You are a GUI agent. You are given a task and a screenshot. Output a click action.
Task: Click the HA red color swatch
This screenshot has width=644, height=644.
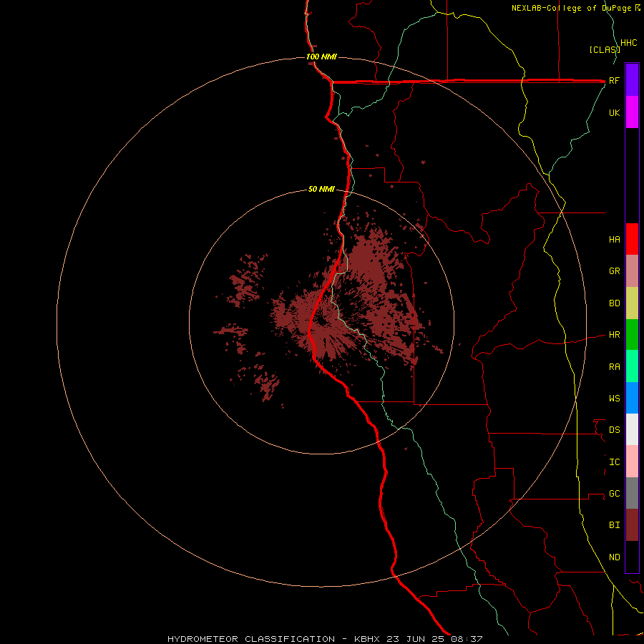pos(632,239)
